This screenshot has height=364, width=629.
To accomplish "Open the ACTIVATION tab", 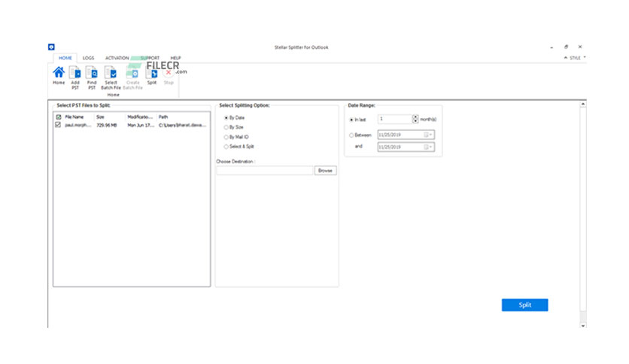I will point(117,58).
